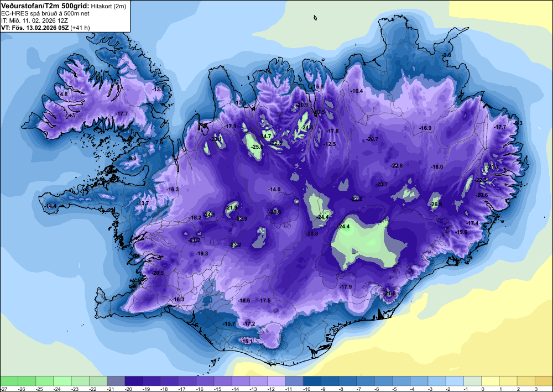Click the -14.0 temperature label
Viewport: 553px width, 392px height.
pos(274,190)
